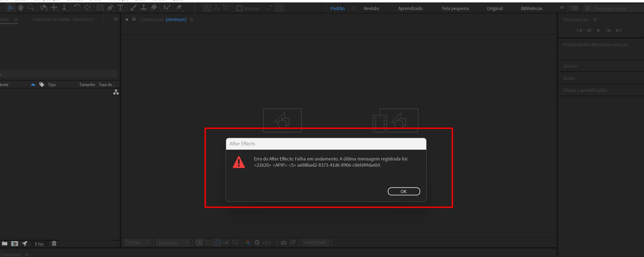Select the Zoom magnifier tool
The height and width of the screenshot is (257, 644).
(x=31, y=8)
